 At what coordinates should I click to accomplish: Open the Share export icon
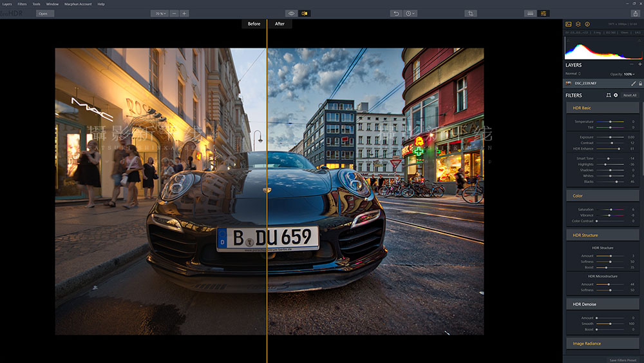coord(636,14)
